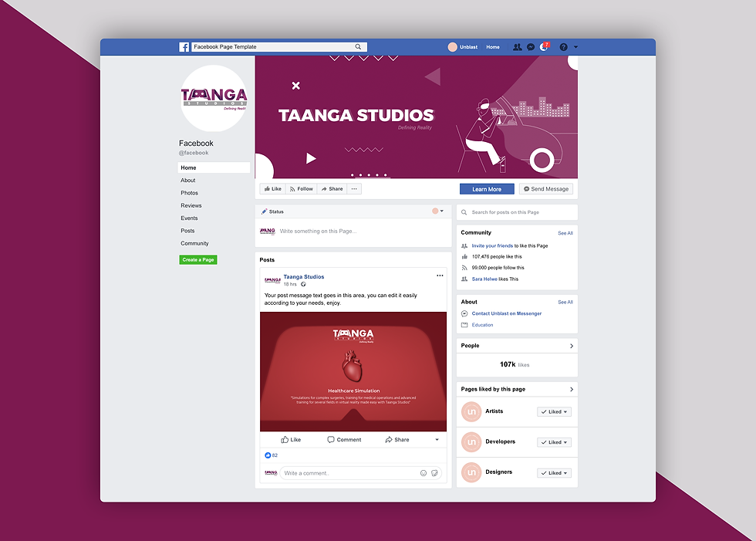Expand the Pages liked by this page chevron
Screen dimensions: 756x541
(572, 390)
